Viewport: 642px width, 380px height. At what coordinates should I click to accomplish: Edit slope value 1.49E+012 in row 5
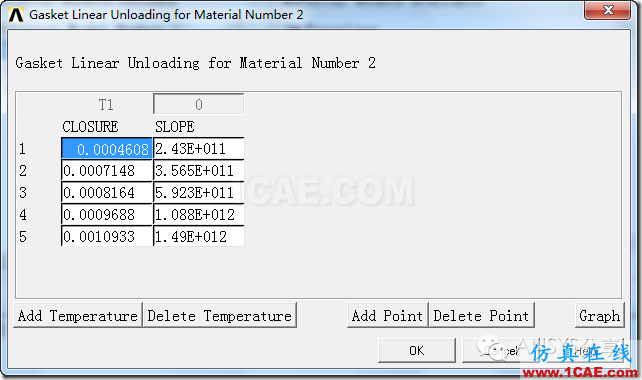click(199, 236)
